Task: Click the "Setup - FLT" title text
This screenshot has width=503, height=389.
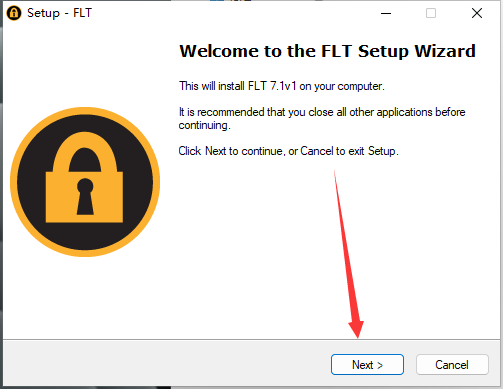Action: 59,13
